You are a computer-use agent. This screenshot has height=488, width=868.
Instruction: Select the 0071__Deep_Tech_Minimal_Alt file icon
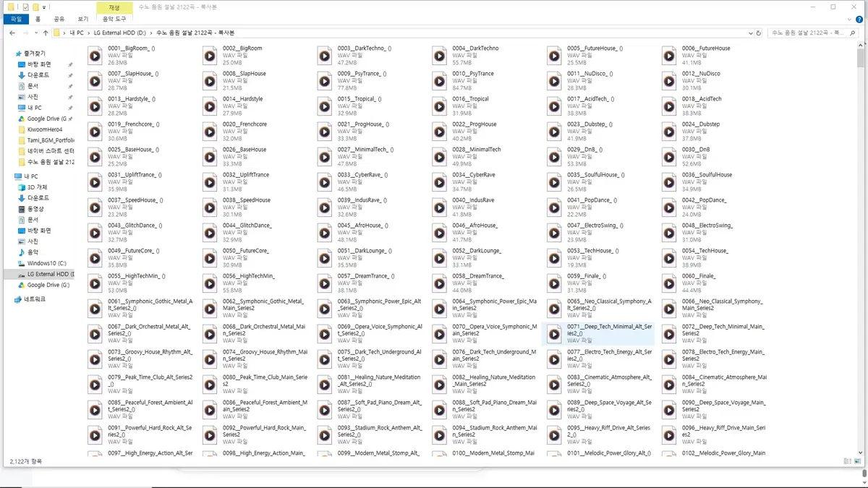[555, 334]
